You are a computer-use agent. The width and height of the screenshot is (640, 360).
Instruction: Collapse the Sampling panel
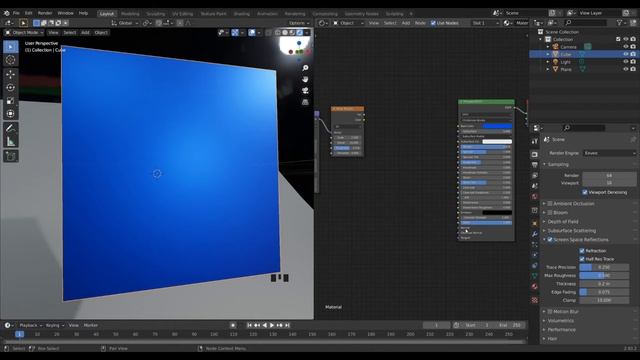pyautogui.click(x=558, y=164)
